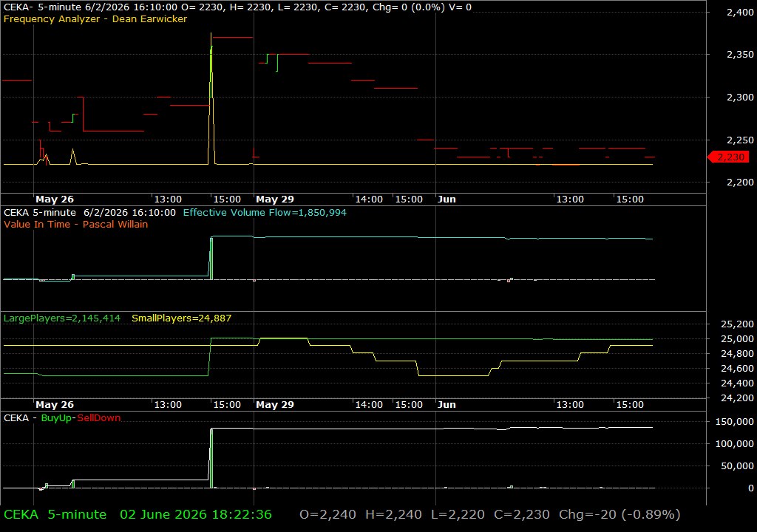The image size is (757, 532).
Task: Click 'CEKA 5-minute' in the bottom status bar
Action: coord(55,514)
